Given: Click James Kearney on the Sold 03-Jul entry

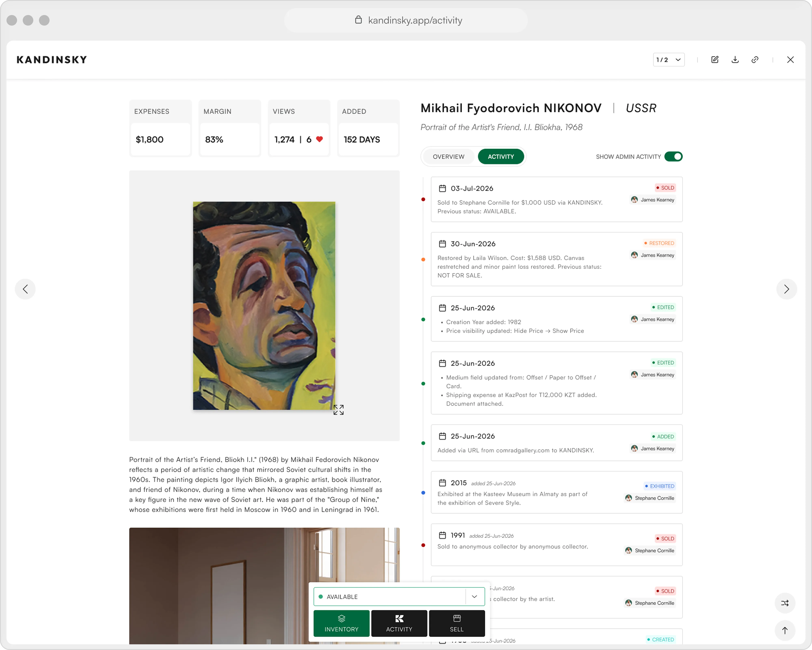Looking at the screenshot, I should pos(653,200).
